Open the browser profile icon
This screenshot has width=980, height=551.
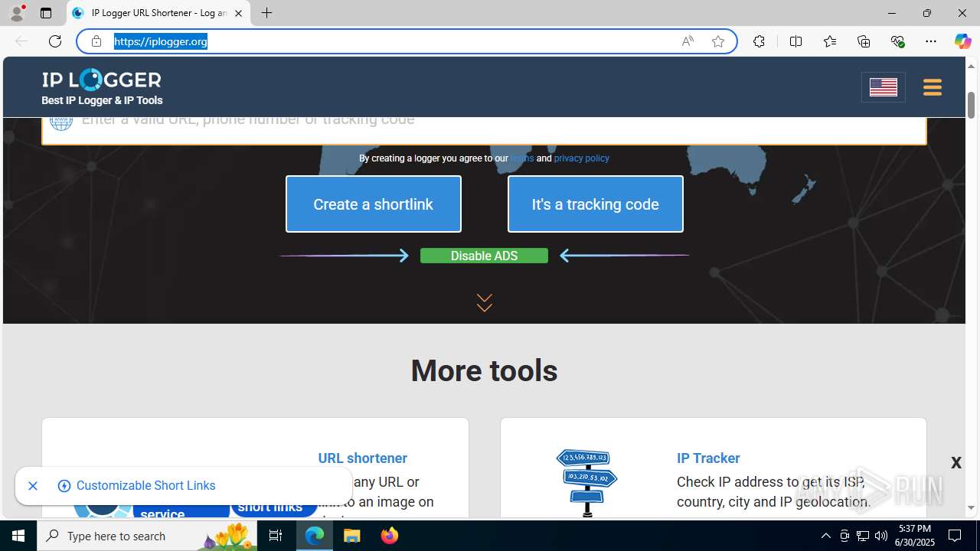[x=17, y=13]
